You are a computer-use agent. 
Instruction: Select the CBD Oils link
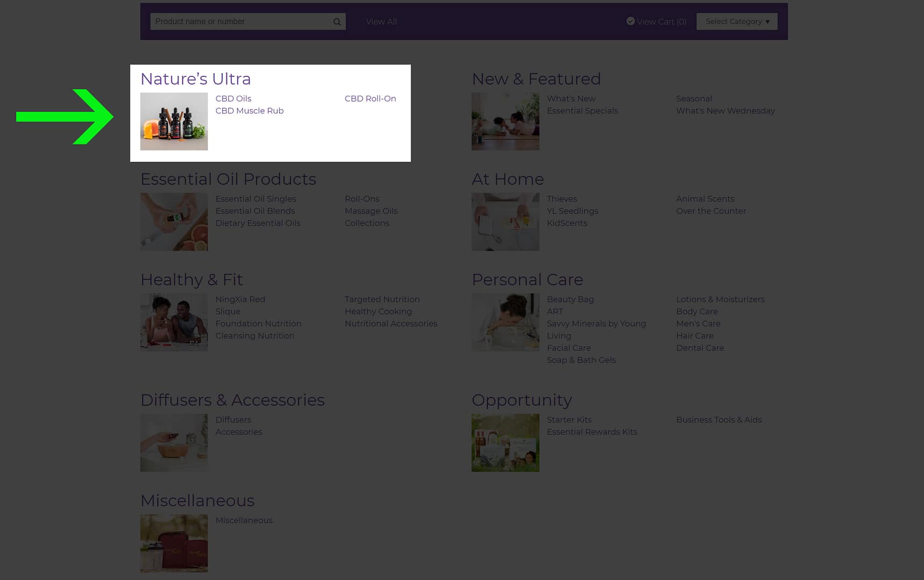(x=233, y=99)
